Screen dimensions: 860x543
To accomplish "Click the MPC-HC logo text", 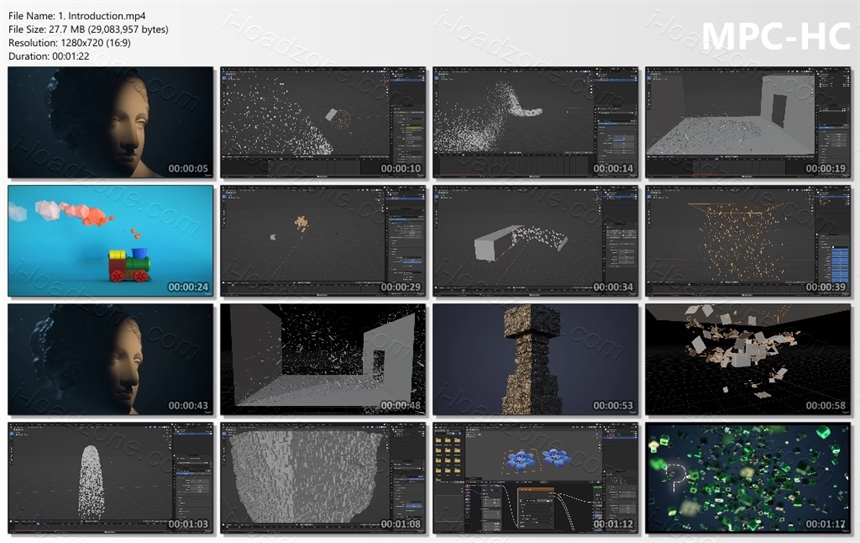I will click(776, 36).
